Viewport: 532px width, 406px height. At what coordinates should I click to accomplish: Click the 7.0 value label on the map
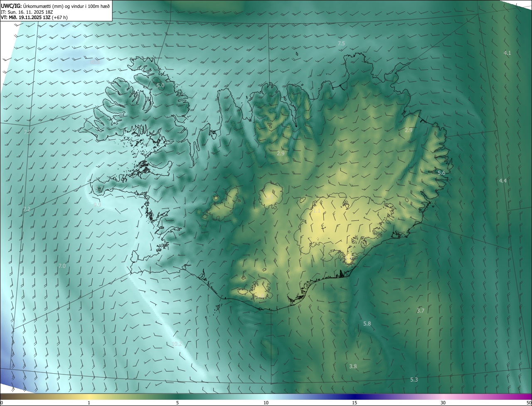coord(62,266)
